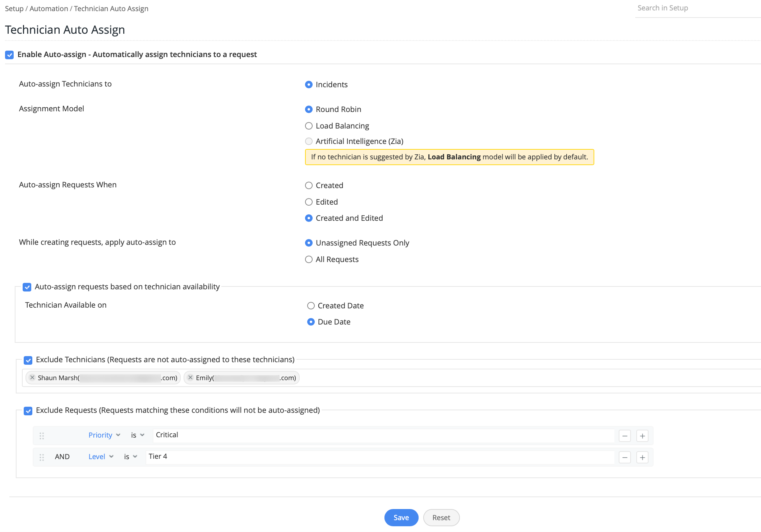Image resolution: width=761 pixels, height=532 pixels.
Task: Uncheck Enable Auto-assign checkbox
Action: [x=9, y=55]
